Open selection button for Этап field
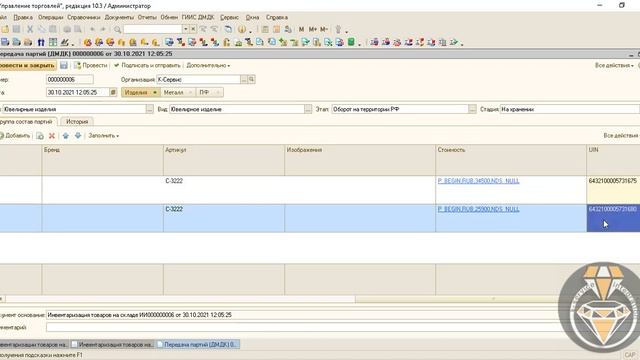This screenshot has height=360, width=640. [x=472, y=109]
